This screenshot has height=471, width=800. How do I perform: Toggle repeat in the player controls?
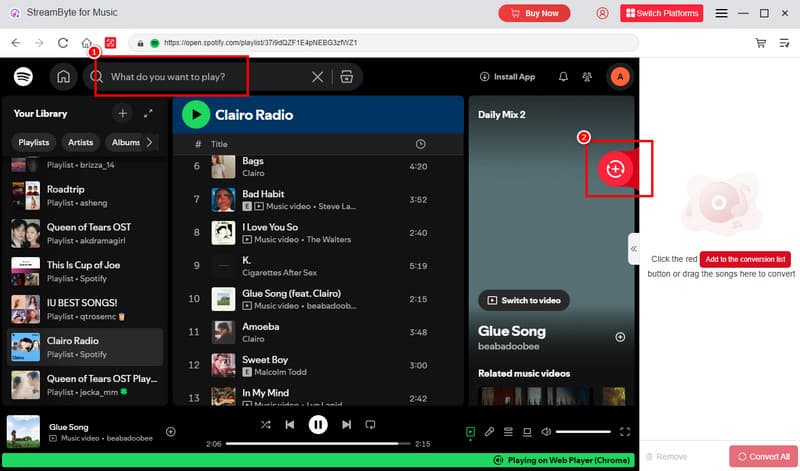click(370, 425)
